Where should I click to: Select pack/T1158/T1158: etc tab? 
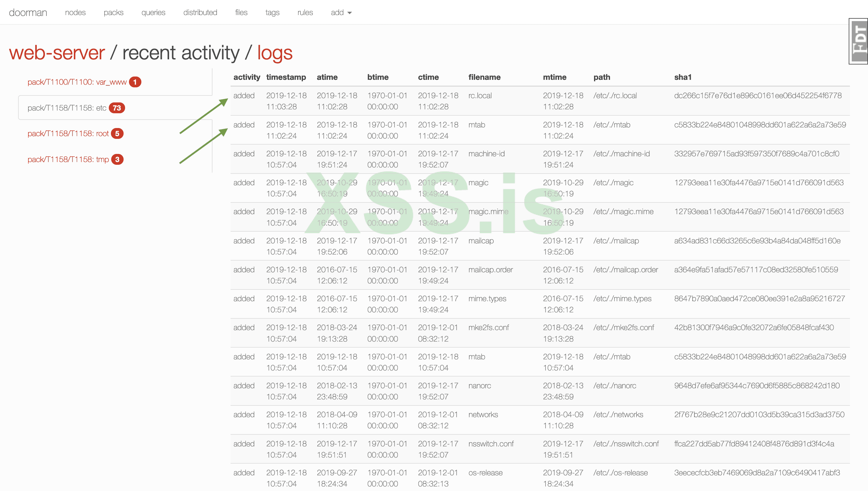[67, 108]
